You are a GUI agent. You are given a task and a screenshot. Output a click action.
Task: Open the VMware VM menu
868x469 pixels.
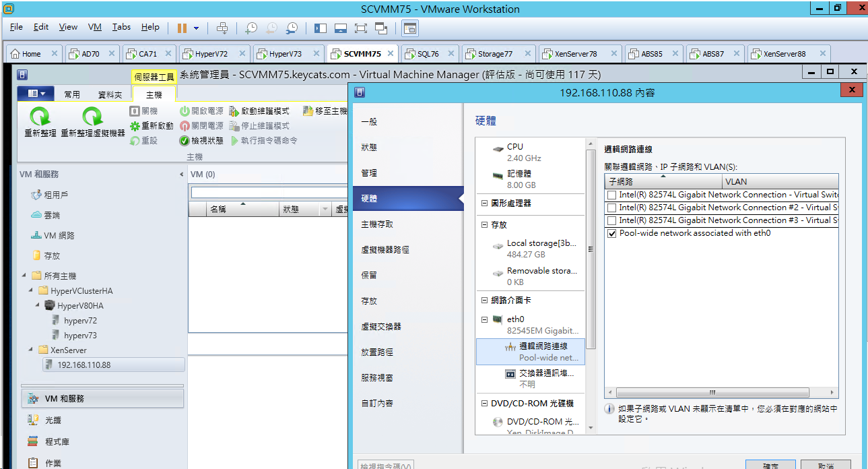coord(95,27)
